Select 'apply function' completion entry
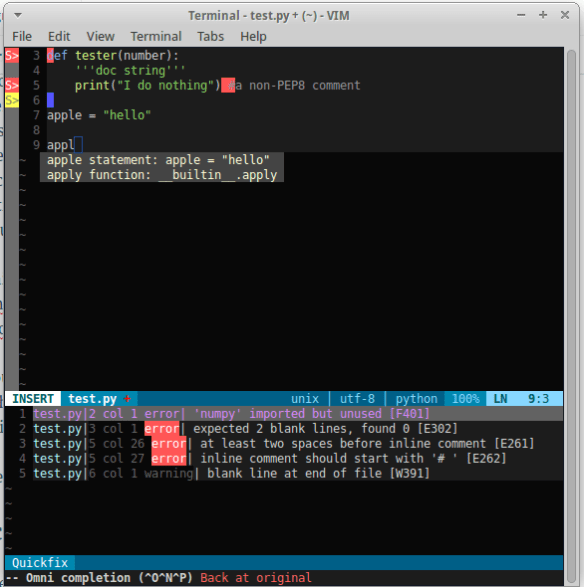The image size is (584, 587). [162, 175]
